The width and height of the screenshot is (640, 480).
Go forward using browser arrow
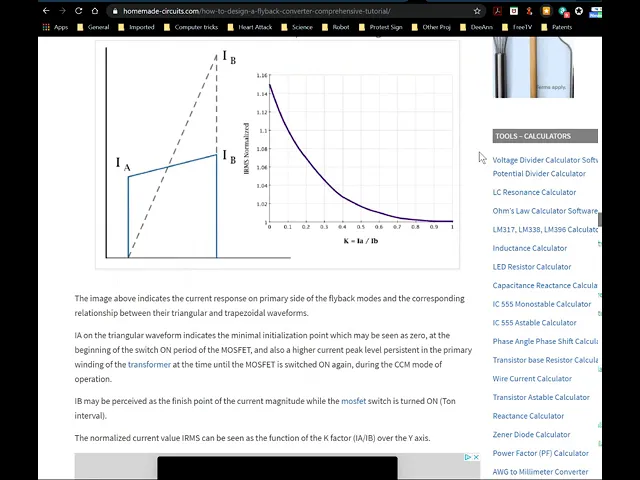coord(62,11)
